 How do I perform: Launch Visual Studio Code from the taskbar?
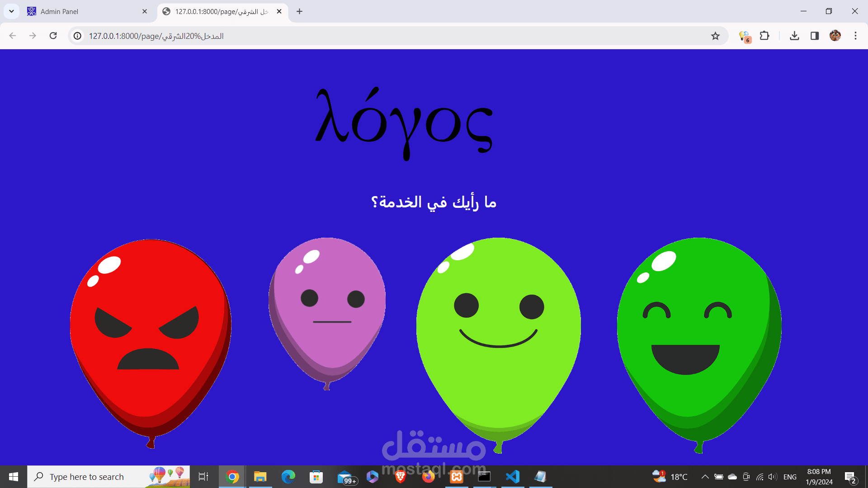(512, 476)
